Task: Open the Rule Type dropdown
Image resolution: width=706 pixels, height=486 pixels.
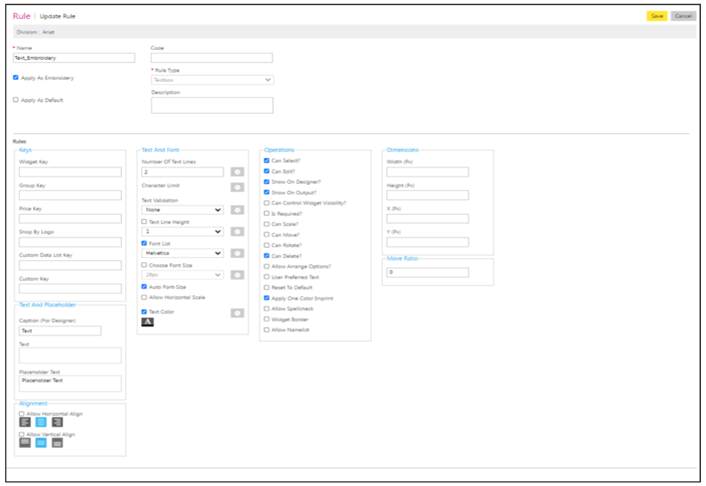Action: (x=212, y=80)
